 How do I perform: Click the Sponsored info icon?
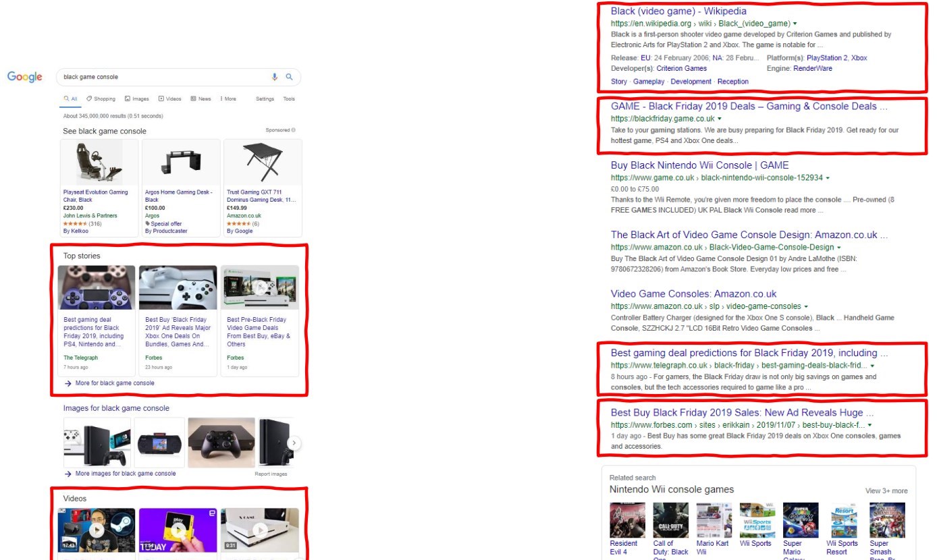point(293,130)
